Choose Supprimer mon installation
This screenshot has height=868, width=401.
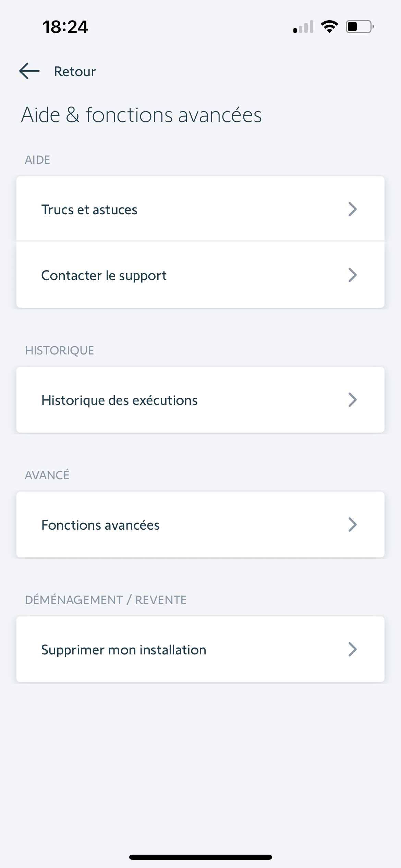124,650
